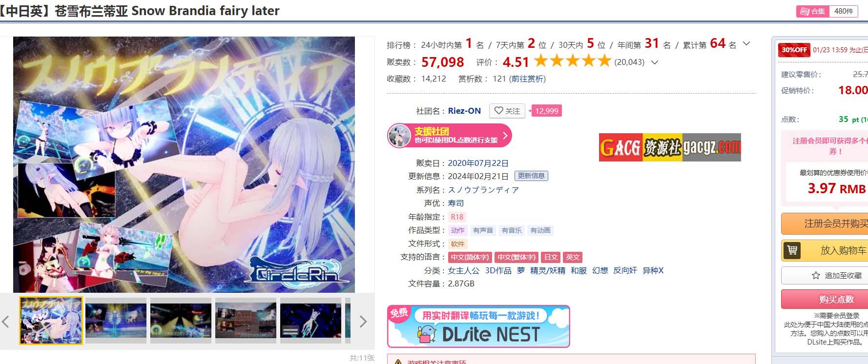This screenshot has width=868, height=364.
Task: Select the 中文(简体字) language tag
Action: click(470, 257)
